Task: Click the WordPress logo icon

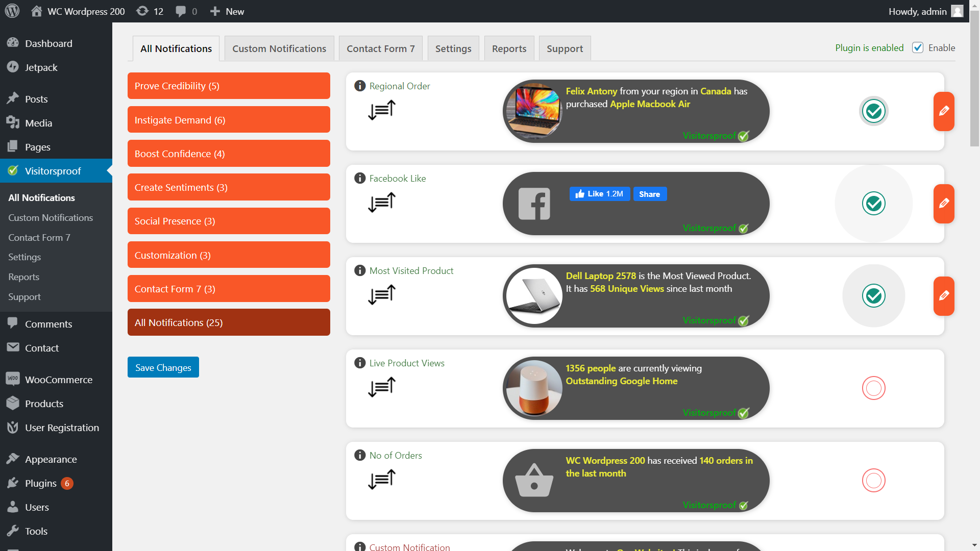Action: tap(12, 11)
